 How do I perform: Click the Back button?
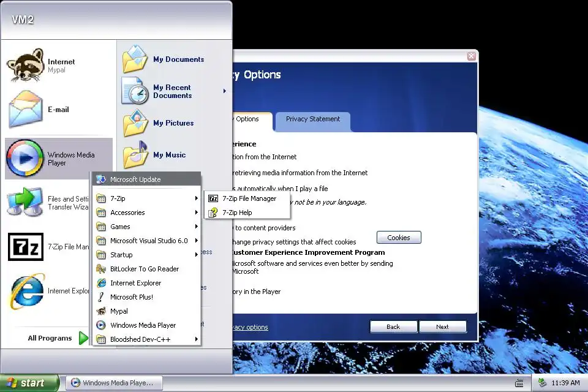(393, 326)
